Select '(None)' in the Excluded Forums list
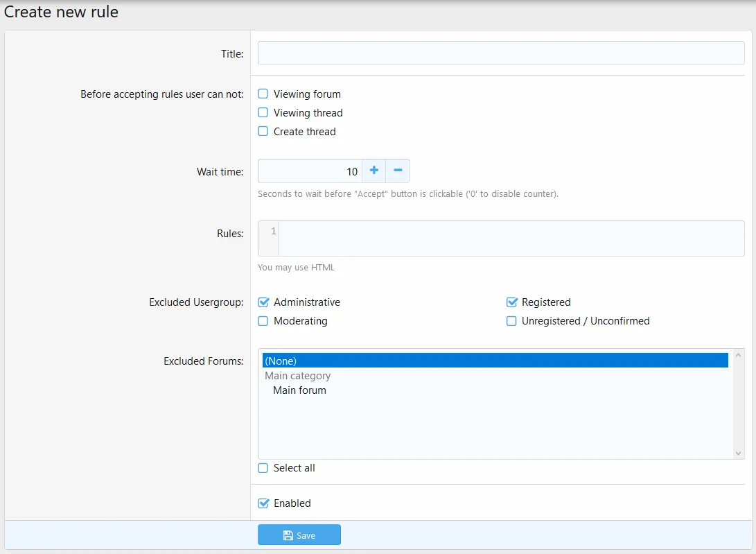The width and height of the screenshot is (756, 554). [x=281, y=361]
